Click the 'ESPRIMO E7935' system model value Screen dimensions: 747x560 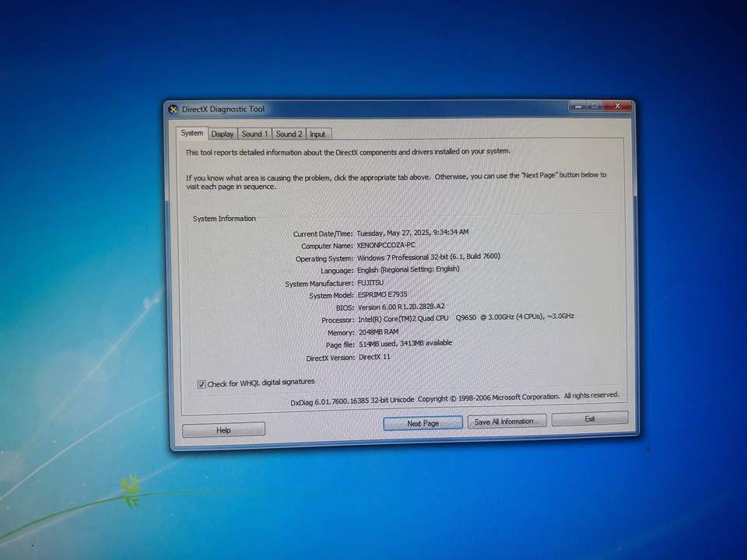point(383,294)
